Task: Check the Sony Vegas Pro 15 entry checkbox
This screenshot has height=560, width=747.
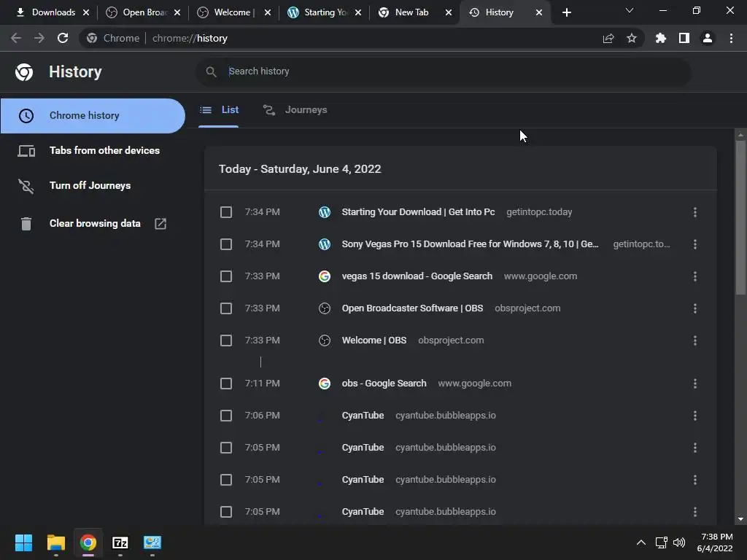Action: (226, 244)
